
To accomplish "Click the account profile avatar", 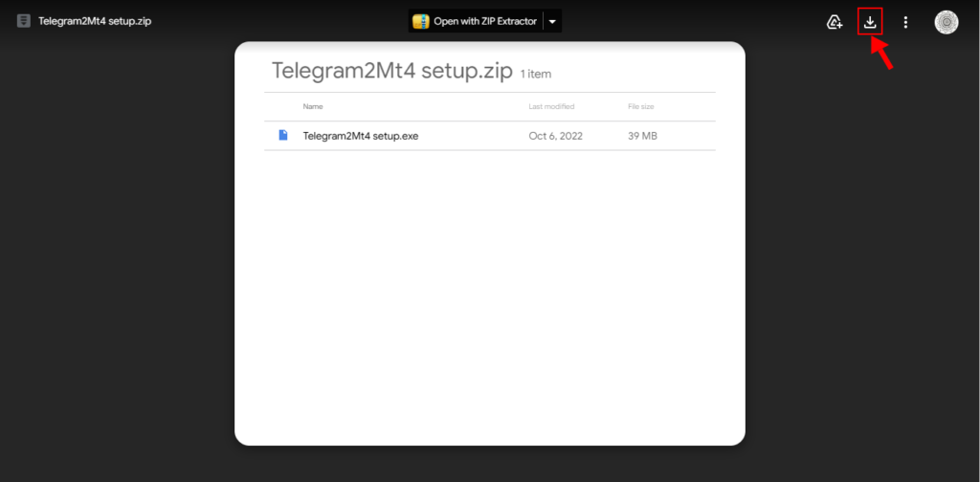I will point(947,22).
